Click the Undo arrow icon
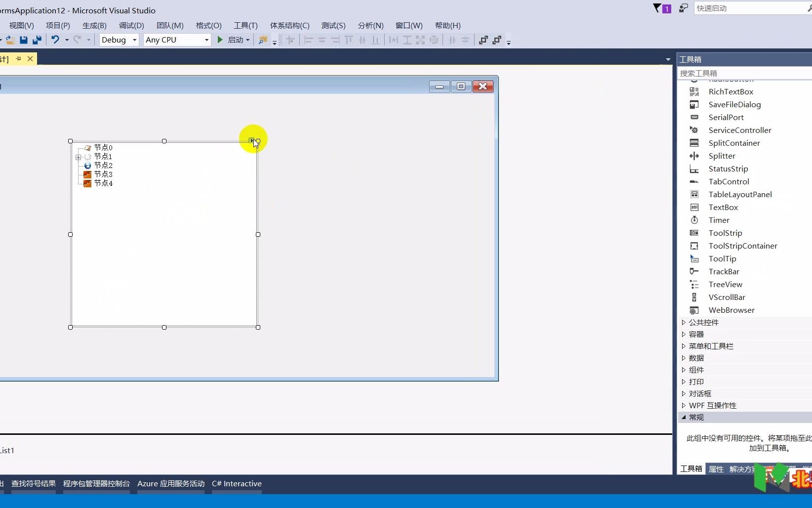The height and width of the screenshot is (508, 812). (55, 40)
